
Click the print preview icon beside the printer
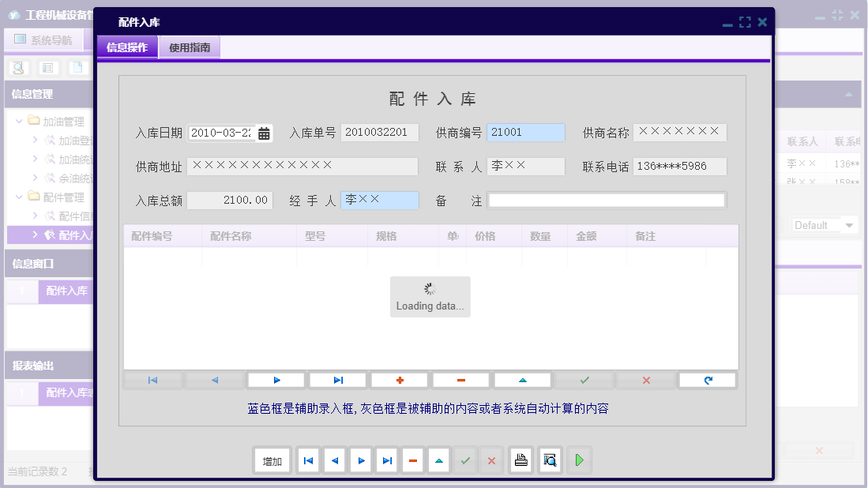point(550,460)
